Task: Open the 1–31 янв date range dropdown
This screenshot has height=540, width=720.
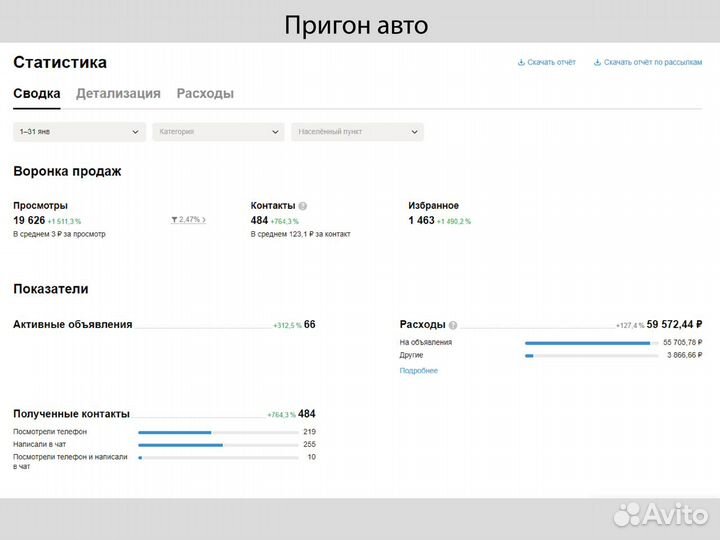Action: coord(79,132)
